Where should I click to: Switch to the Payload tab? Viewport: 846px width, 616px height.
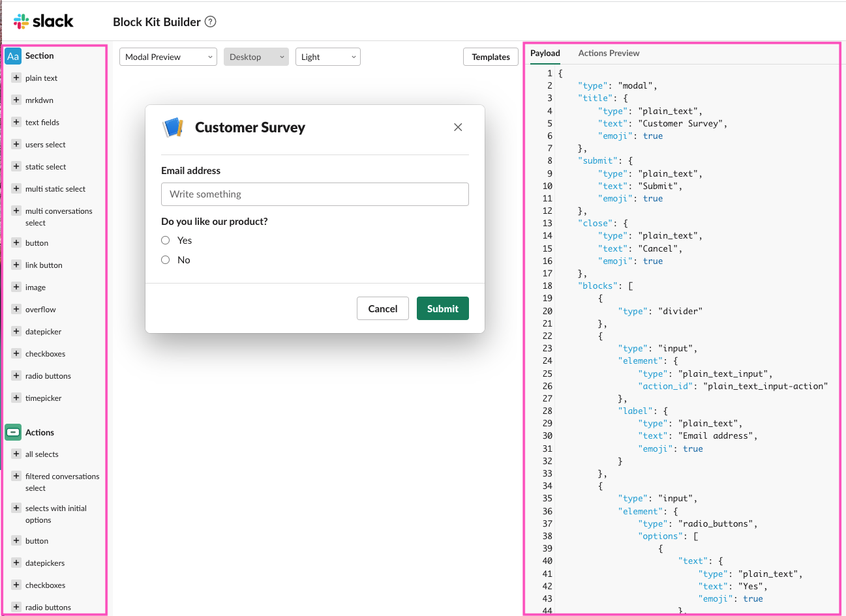tap(545, 53)
